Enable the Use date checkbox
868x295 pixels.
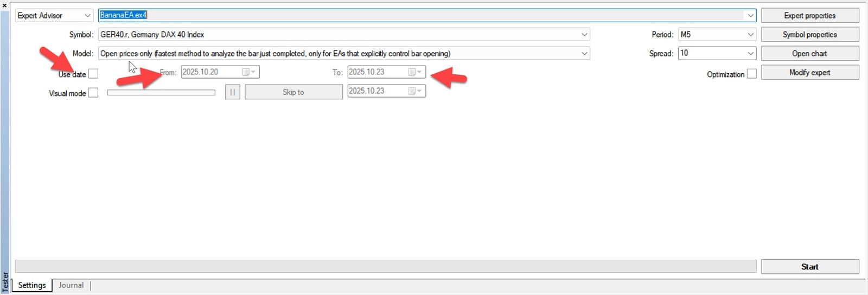click(x=93, y=74)
